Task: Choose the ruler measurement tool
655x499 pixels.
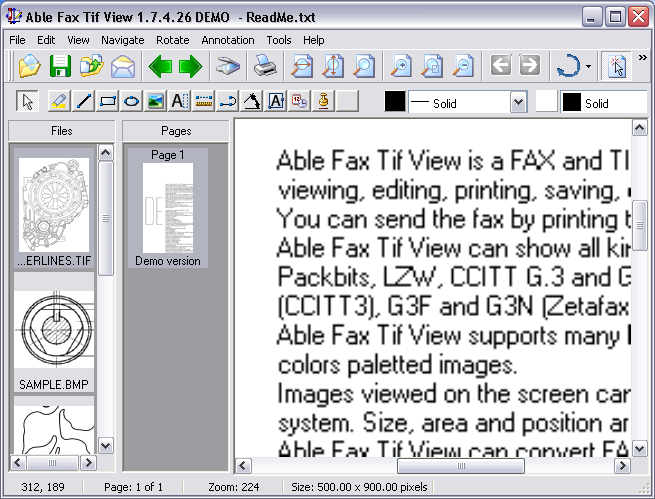Action: coord(204,101)
